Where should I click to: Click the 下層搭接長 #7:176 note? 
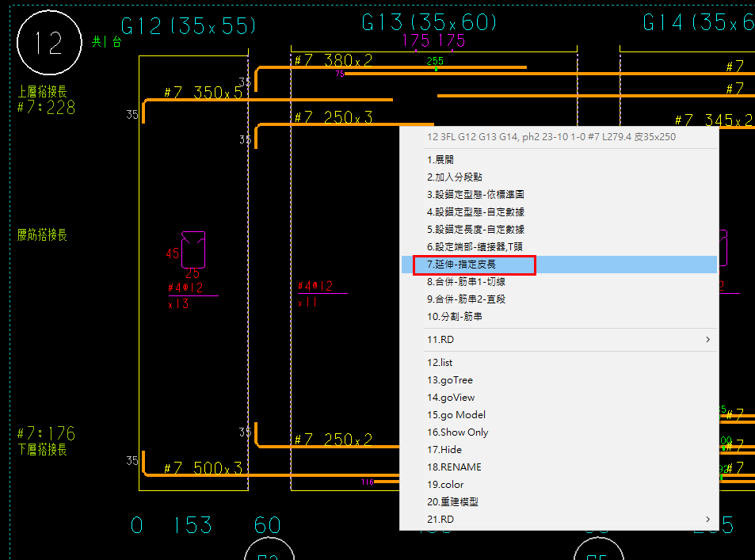pyautogui.click(x=46, y=440)
